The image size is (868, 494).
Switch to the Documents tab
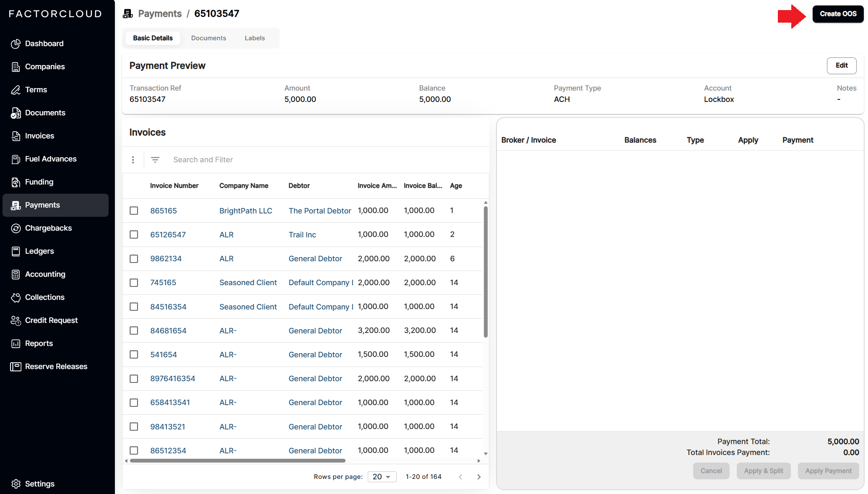click(208, 38)
